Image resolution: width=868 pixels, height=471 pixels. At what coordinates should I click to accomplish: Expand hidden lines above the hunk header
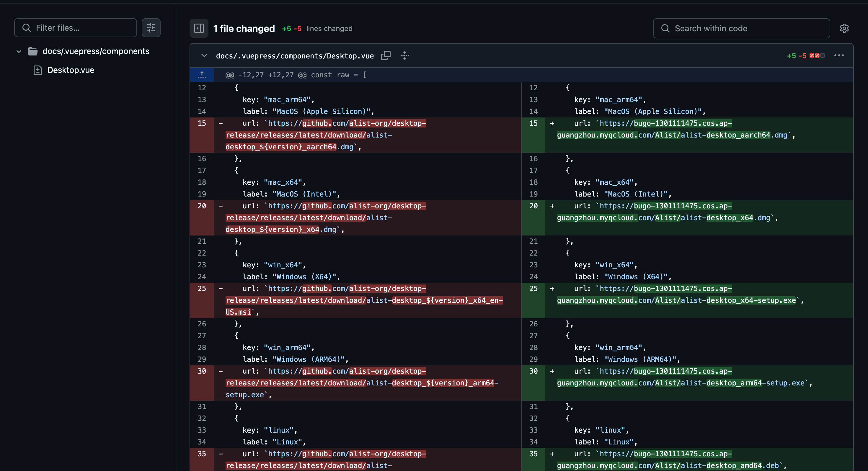pyautogui.click(x=202, y=75)
